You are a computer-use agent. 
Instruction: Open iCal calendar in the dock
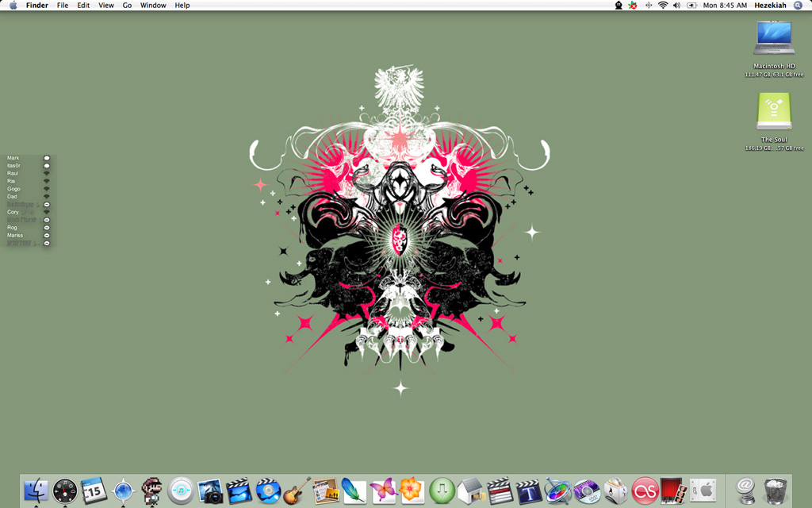[x=94, y=491]
